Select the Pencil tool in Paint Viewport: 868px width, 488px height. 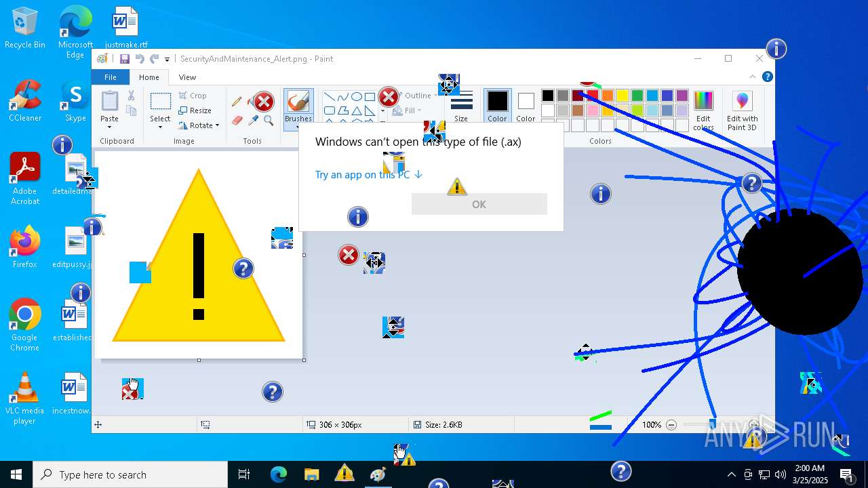coord(237,102)
